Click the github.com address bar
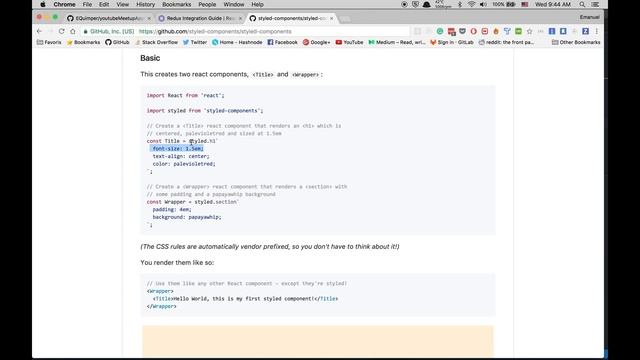 tap(245, 31)
